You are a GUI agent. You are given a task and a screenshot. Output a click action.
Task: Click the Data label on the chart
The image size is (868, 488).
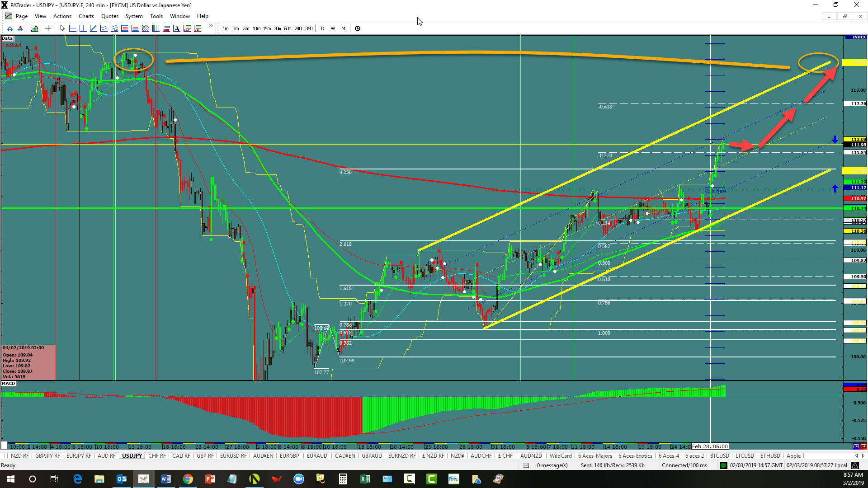(7, 38)
